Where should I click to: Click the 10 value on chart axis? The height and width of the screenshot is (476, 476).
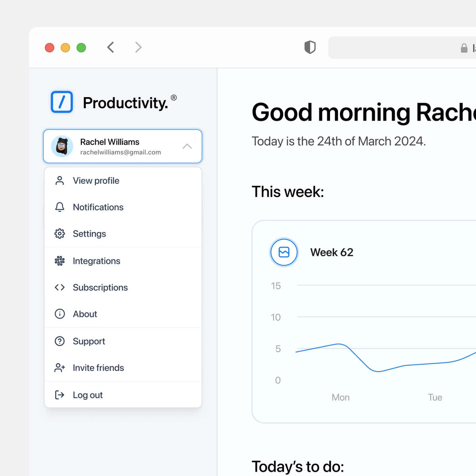click(276, 317)
